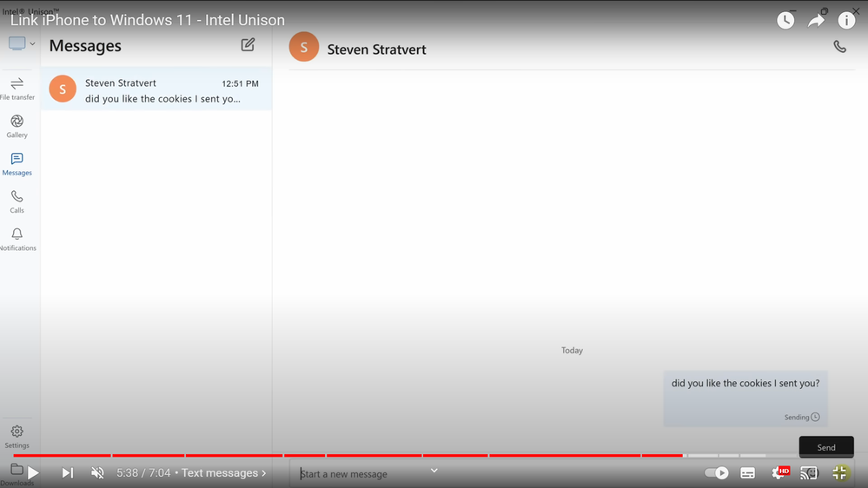Click the Send button

click(825, 447)
